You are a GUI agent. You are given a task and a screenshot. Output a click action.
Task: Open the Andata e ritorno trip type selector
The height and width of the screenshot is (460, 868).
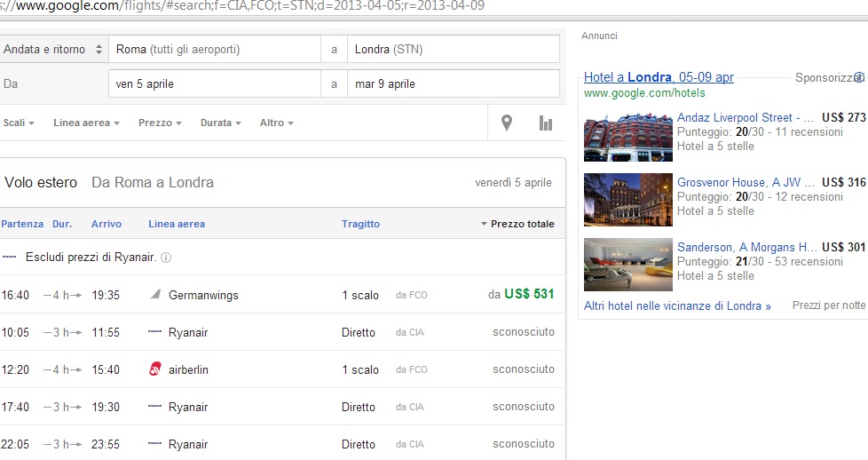(53, 50)
